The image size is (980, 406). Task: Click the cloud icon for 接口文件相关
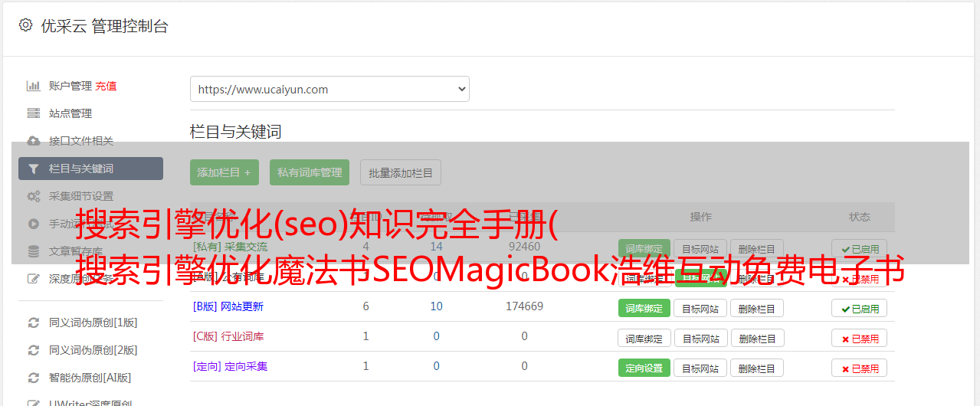[x=34, y=141]
